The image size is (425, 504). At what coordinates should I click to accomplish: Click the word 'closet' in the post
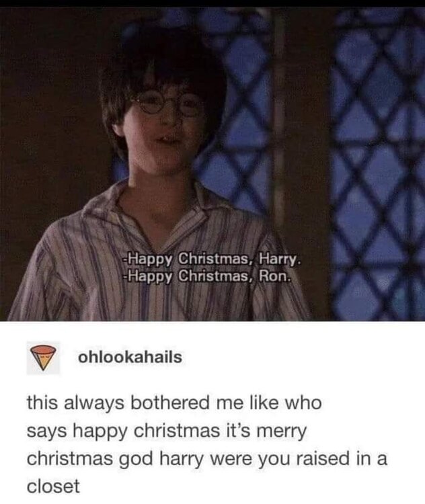point(53,487)
